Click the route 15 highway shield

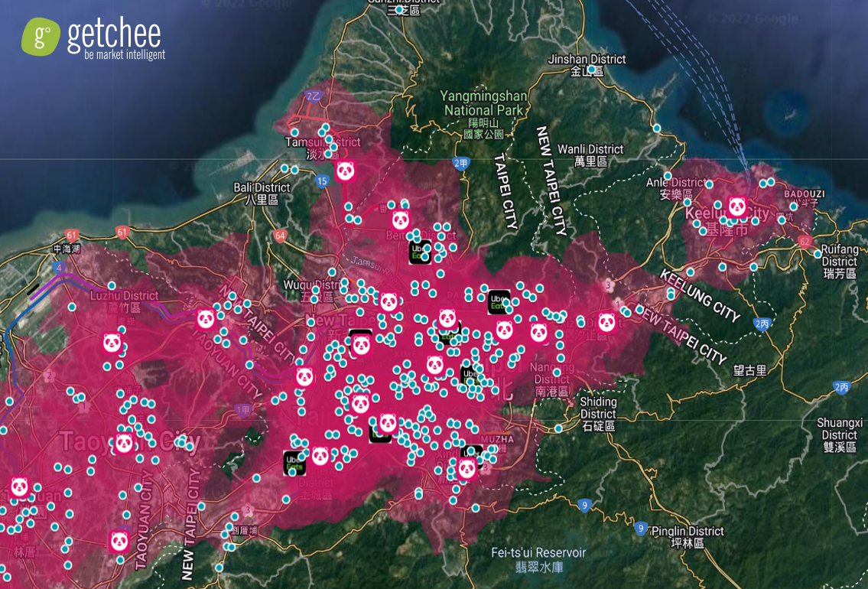(322, 181)
